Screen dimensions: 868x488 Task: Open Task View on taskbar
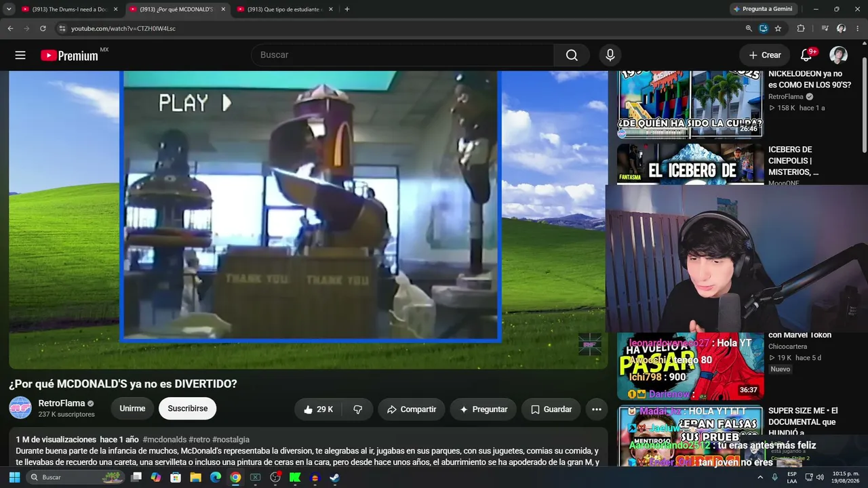(x=136, y=477)
